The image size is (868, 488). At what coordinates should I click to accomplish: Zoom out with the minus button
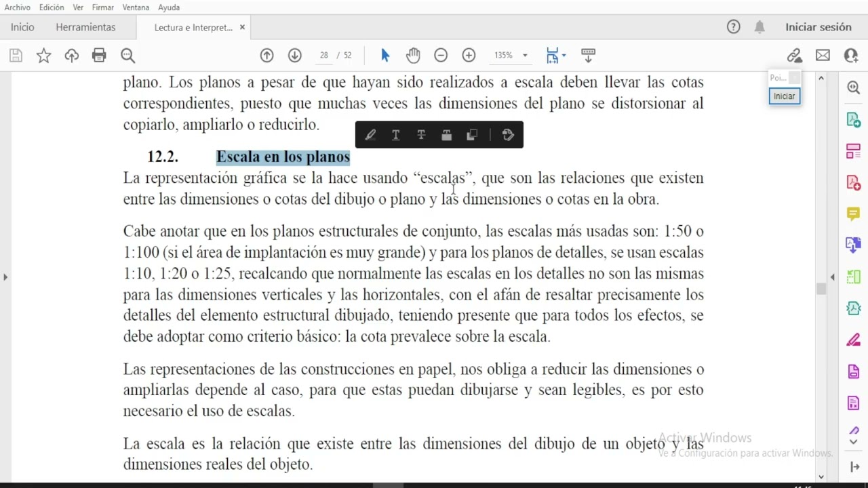(441, 56)
